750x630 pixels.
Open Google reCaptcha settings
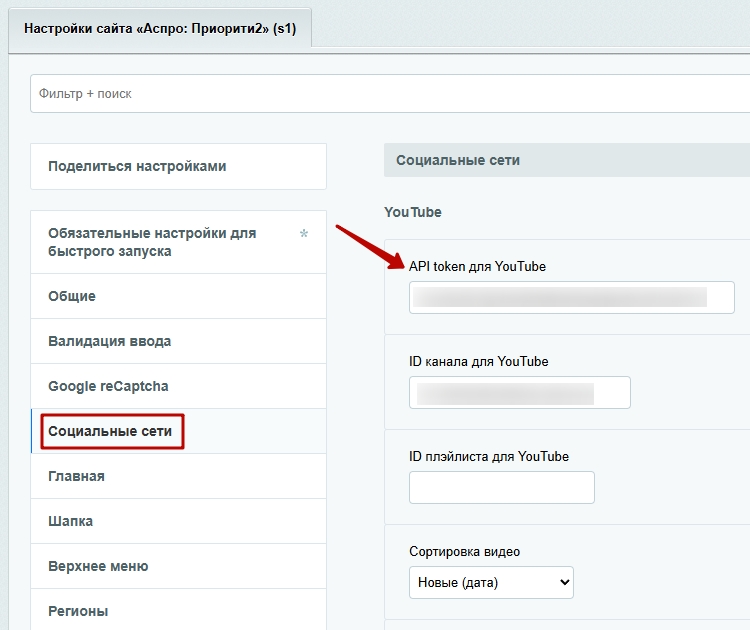(178, 386)
